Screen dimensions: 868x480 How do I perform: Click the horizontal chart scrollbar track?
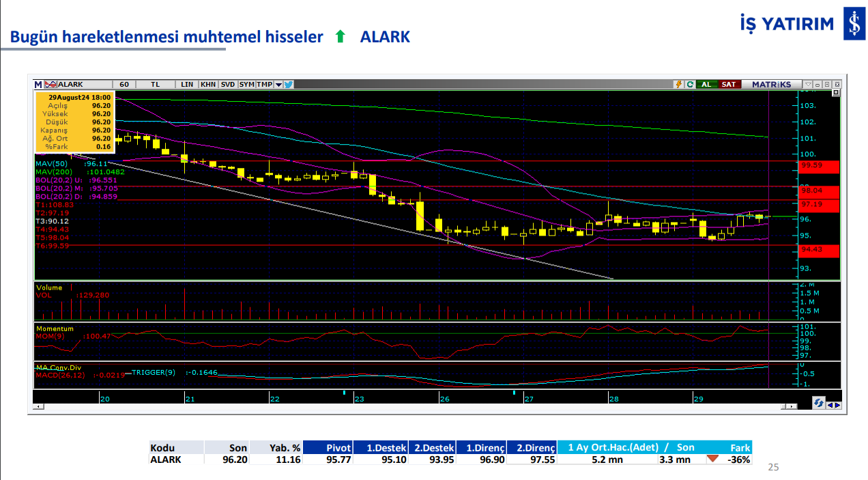(409, 406)
